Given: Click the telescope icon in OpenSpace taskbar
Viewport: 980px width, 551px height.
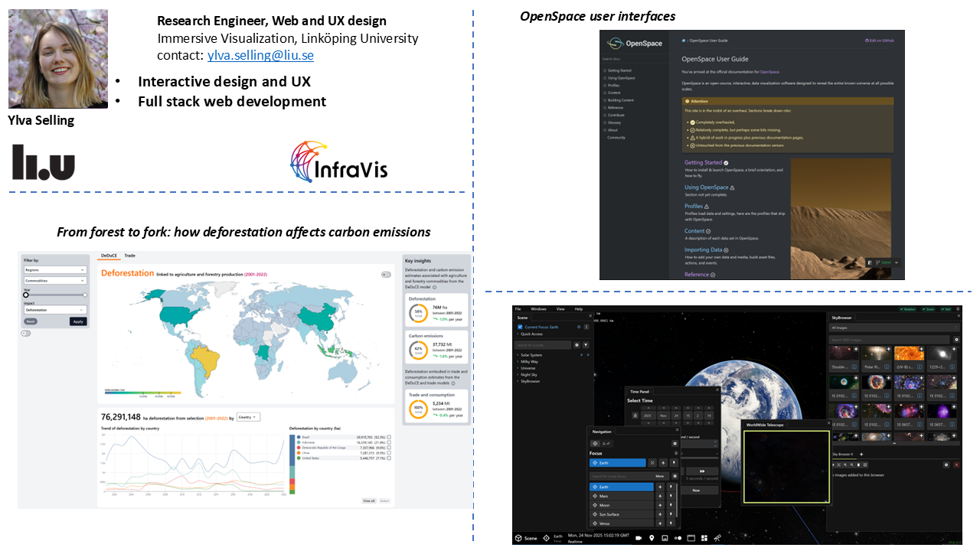Looking at the screenshot, I should pos(717,538).
